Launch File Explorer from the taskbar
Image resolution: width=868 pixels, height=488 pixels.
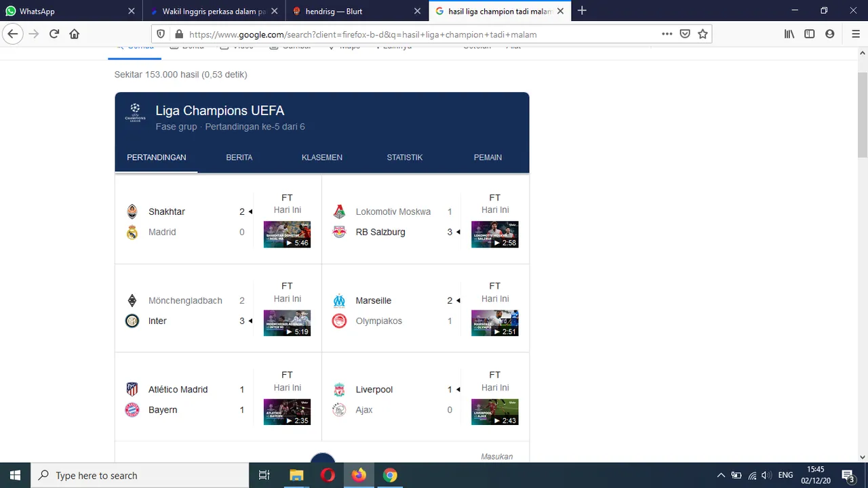click(x=296, y=475)
